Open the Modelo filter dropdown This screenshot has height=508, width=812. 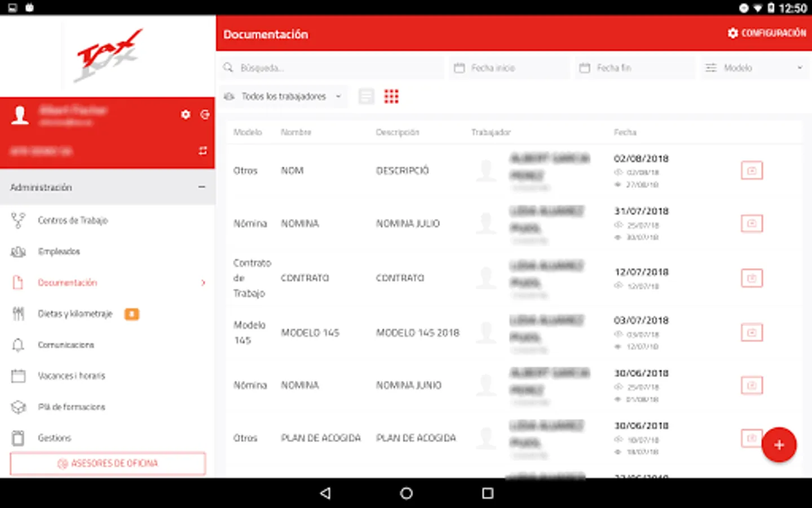click(x=754, y=67)
